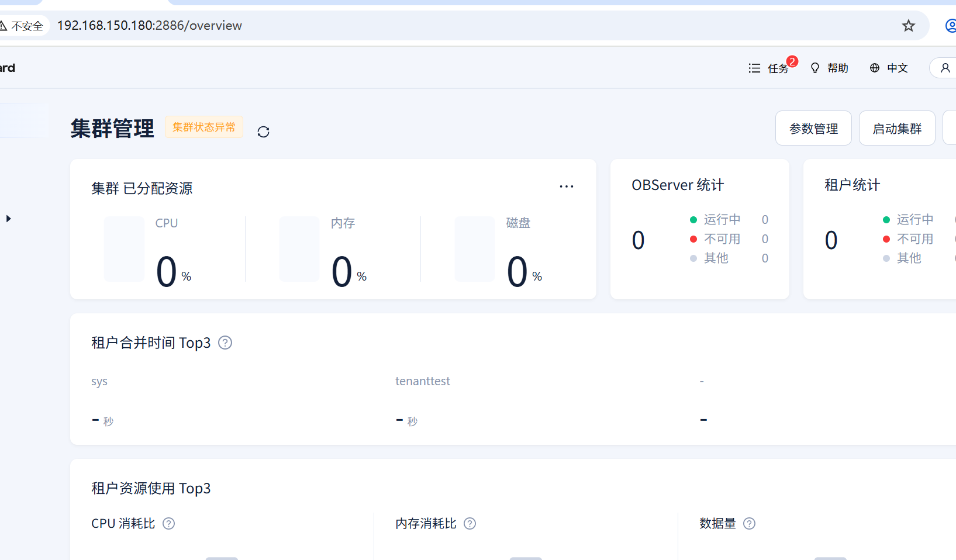
Task: Show help for 内存消耗比
Action: (470, 523)
